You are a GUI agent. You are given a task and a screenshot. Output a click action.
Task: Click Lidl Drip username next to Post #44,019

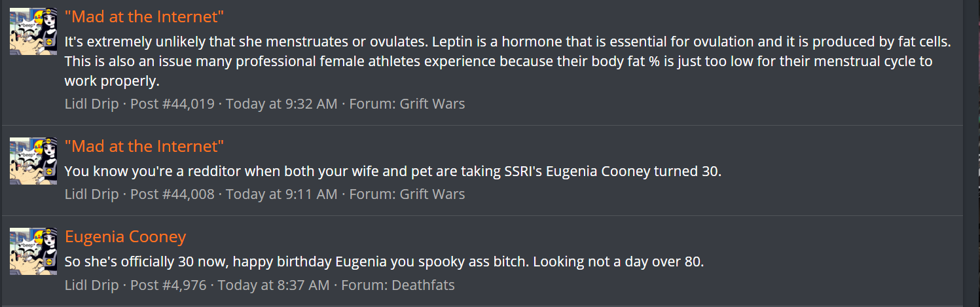tap(92, 103)
